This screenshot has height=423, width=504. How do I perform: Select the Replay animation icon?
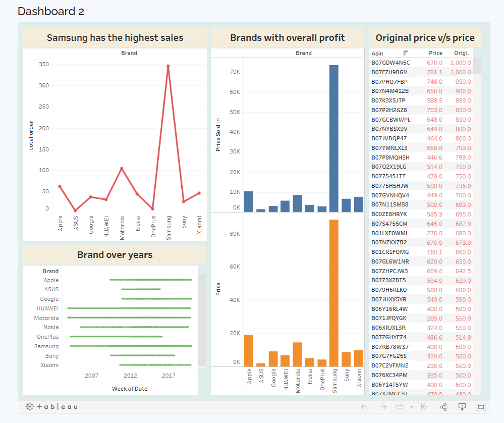(400, 407)
